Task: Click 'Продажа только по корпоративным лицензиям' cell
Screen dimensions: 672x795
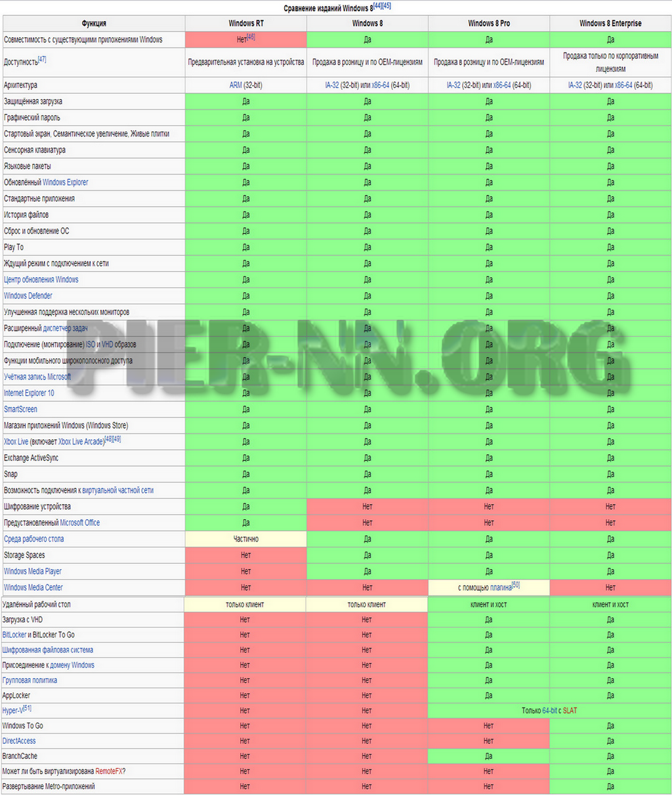Action: point(610,62)
